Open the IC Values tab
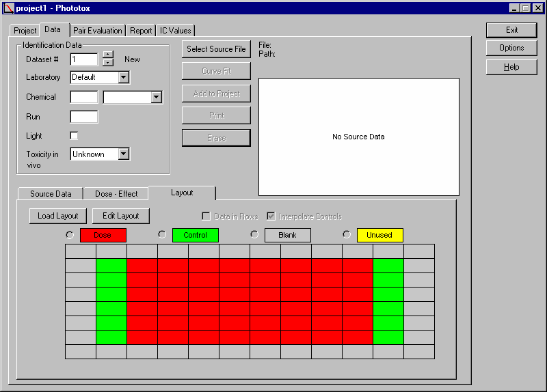The image size is (547, 392). 176,31
